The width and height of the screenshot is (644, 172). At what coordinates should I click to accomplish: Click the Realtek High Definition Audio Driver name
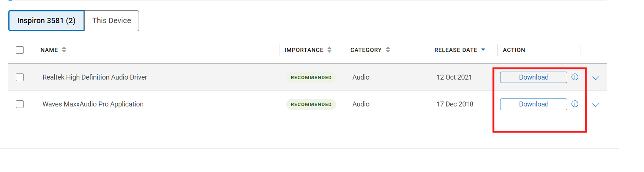point(95,77)
